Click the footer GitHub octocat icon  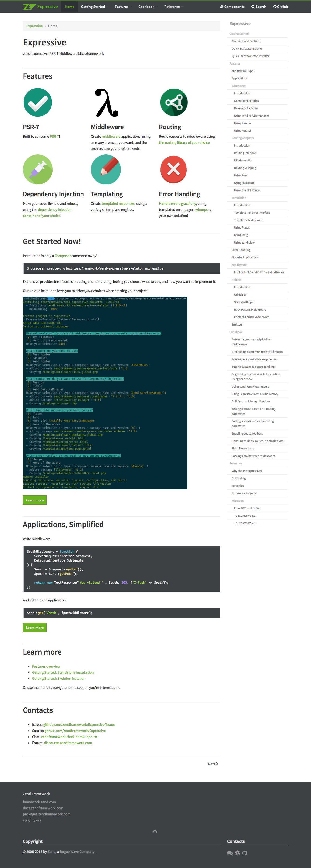[245, 853]
